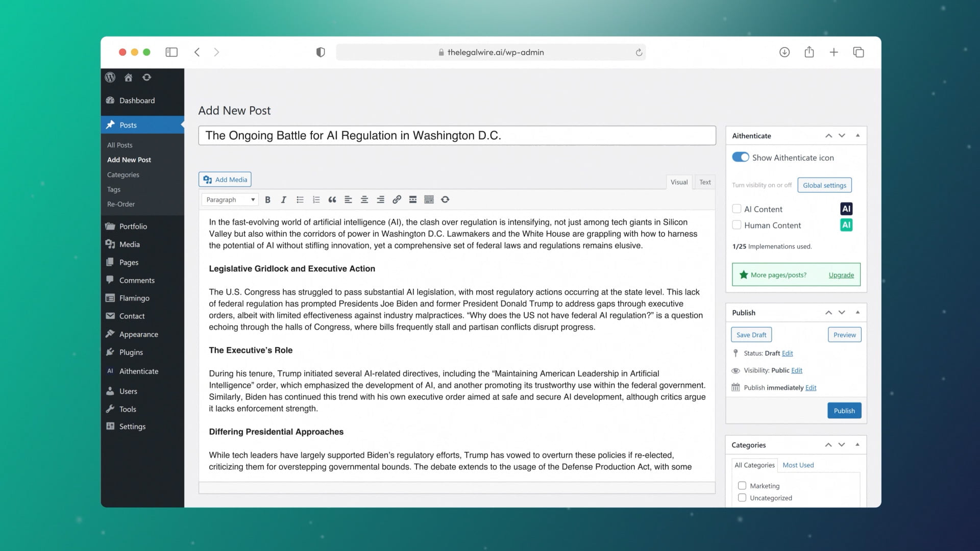Open Plugins in the sidebar menu
Screen dimensions: 980x551
131,352
